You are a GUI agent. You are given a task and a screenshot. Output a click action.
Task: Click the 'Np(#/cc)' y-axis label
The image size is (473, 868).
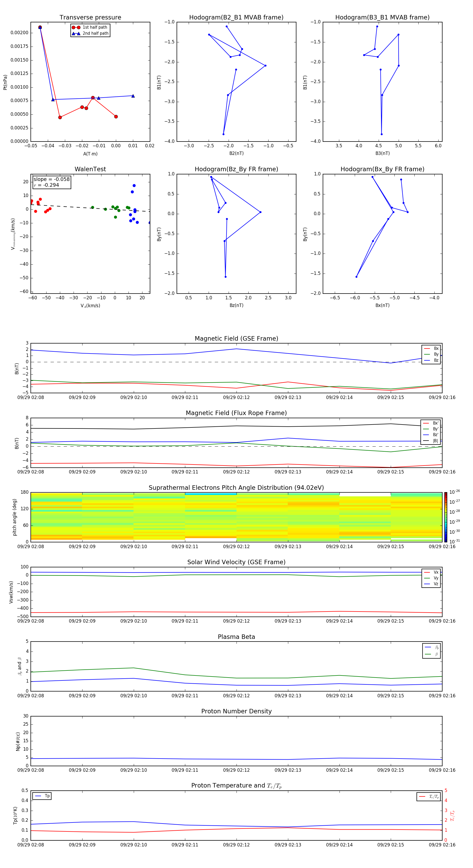18,741
